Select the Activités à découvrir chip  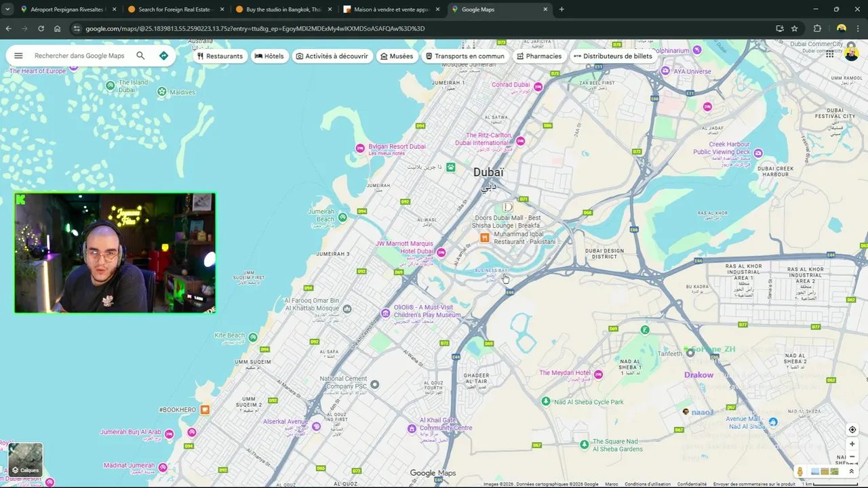(x=332, y=56)
